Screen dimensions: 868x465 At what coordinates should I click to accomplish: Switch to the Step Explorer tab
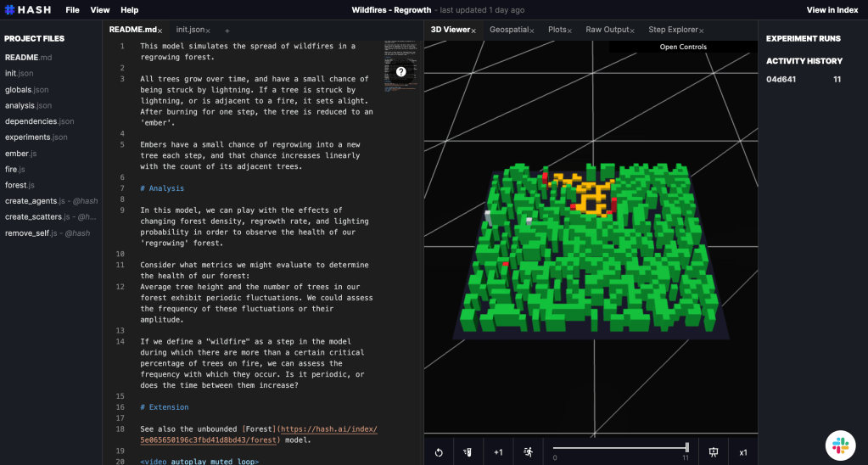pyautogui.click(x=674, y=30)
